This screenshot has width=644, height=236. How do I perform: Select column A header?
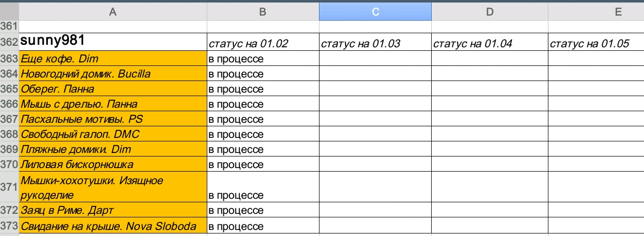[113, 12]
